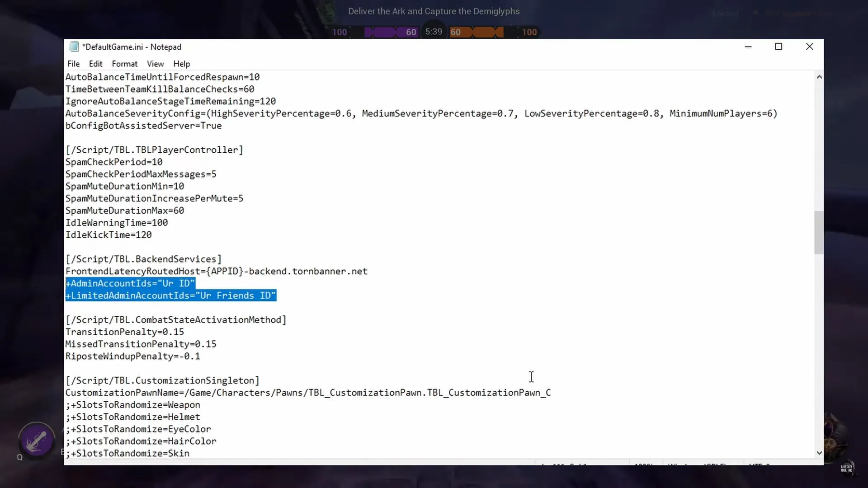
Task: Minimize the Notepad window
Action: pyautogui.click(x=748, y=47)
